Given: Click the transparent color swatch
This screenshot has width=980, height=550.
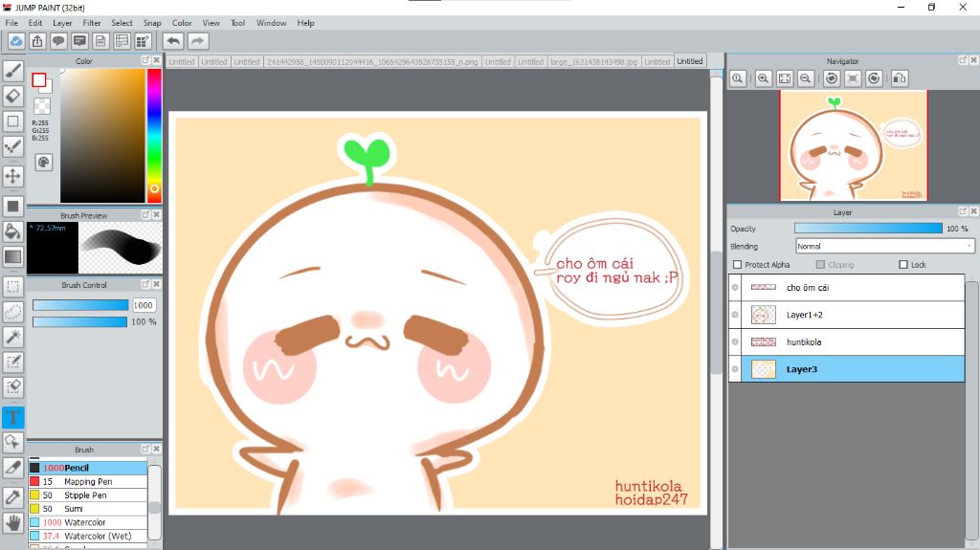Looking at the screenshot, I should (x=42, y=105).
